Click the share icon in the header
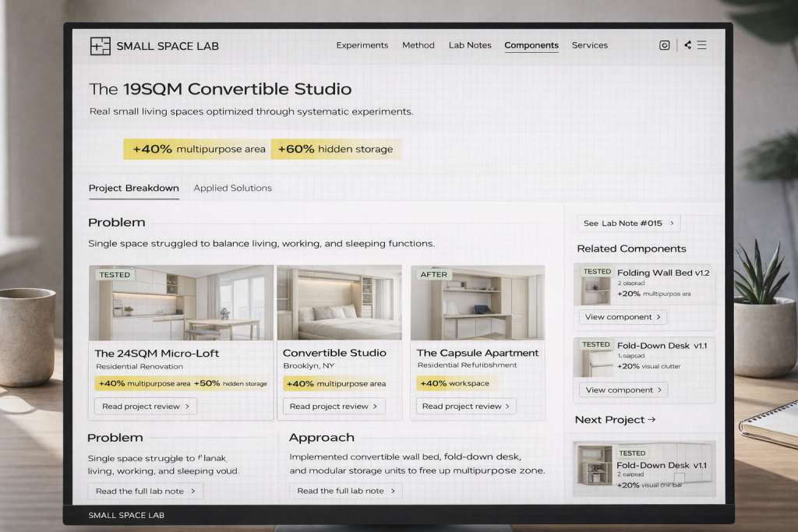The image size is (798, 532). pos(687,45)
